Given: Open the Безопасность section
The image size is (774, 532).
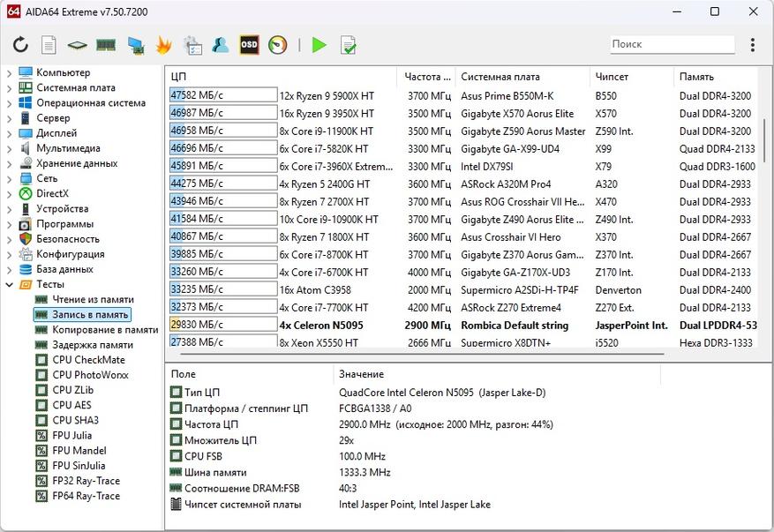Looking at the screenshot, I should (68, 239).
